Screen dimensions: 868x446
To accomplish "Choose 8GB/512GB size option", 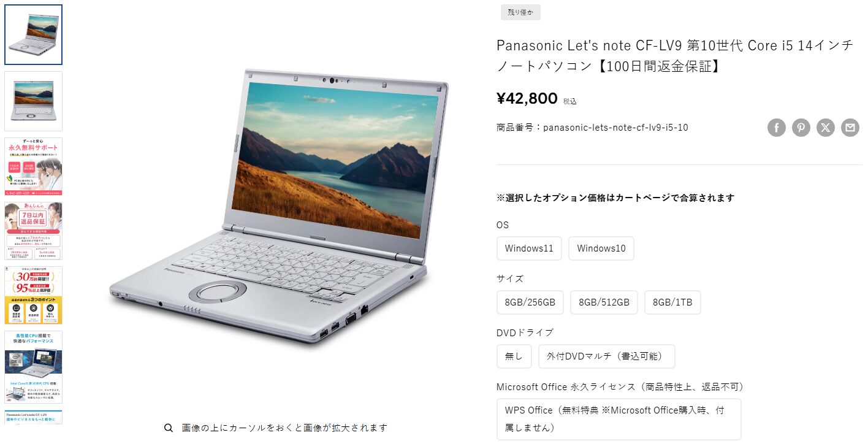I will (604, 302).
